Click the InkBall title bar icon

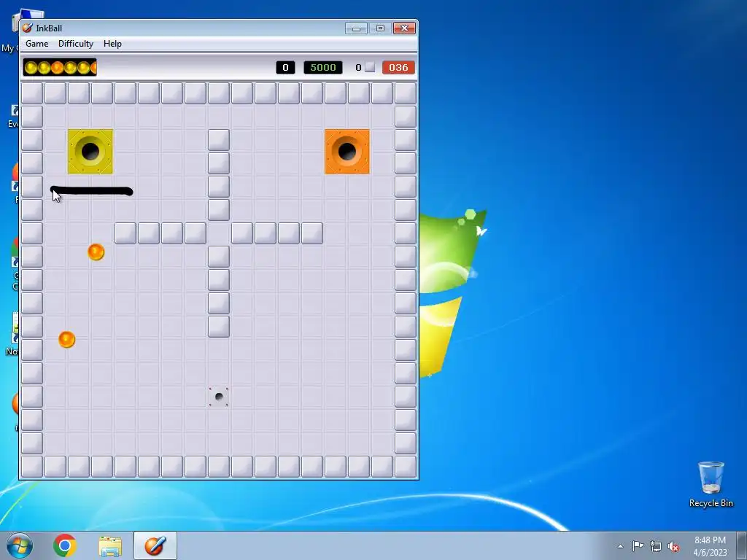[x=28, y=28]
